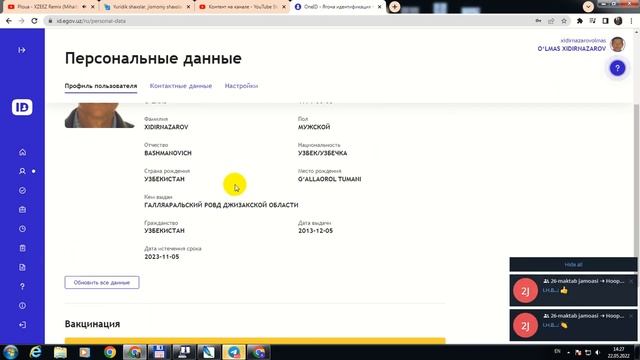Click G'ALLAOROL TUMANI birthplace value

[x=329, y=179]
